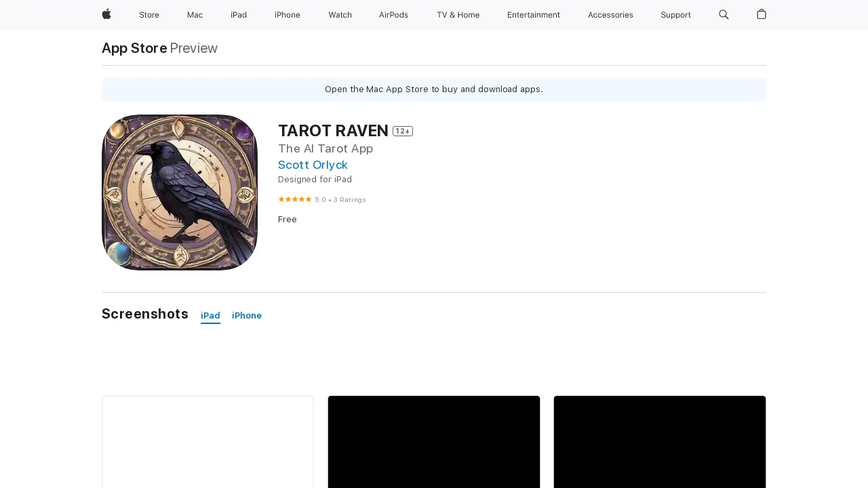
Task: Open the shopping bag icon
Action: [762, 14]
